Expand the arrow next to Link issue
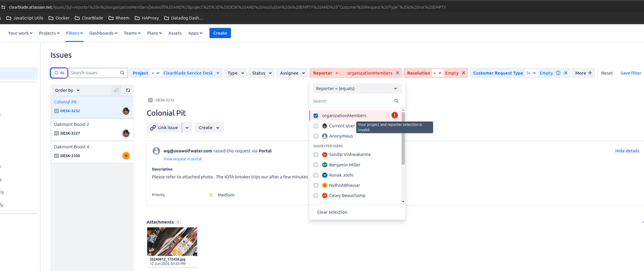The width and height of the screenshot is (644, 271). click(x=188, y=128)
